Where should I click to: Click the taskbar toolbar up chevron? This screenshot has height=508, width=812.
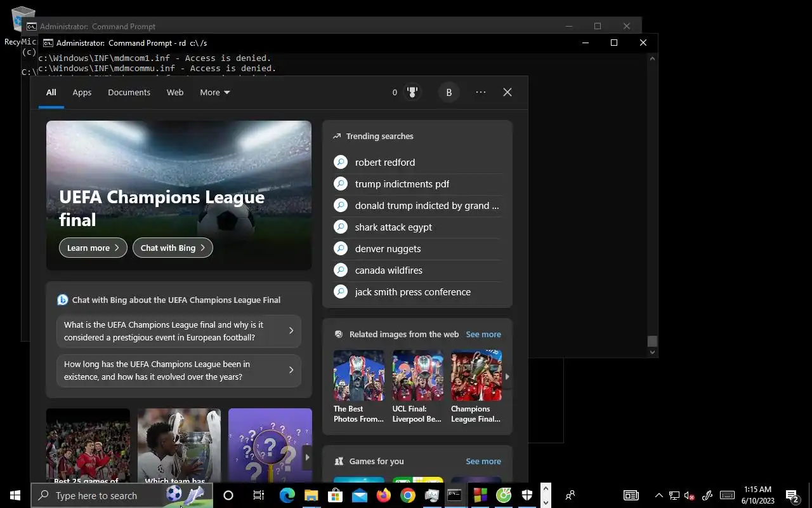coord(546,488)
